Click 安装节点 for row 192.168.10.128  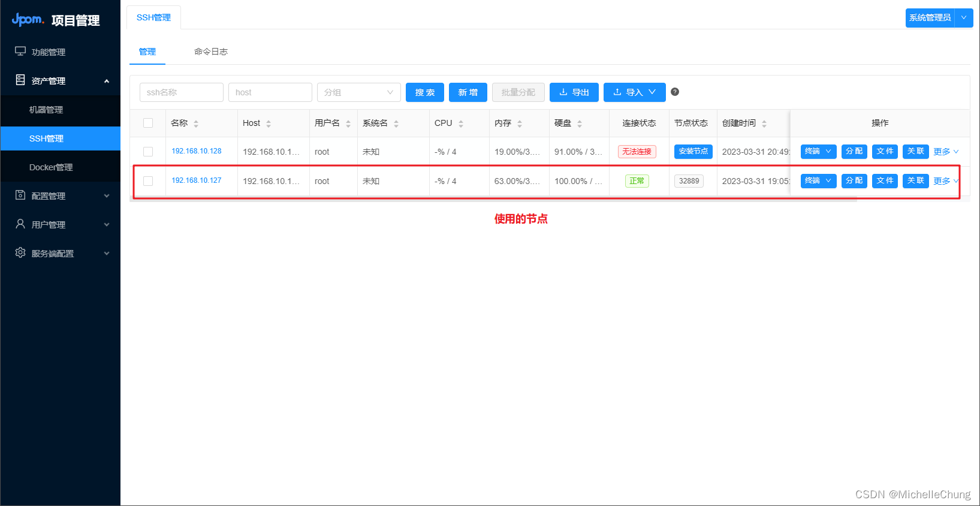(693, 152)
